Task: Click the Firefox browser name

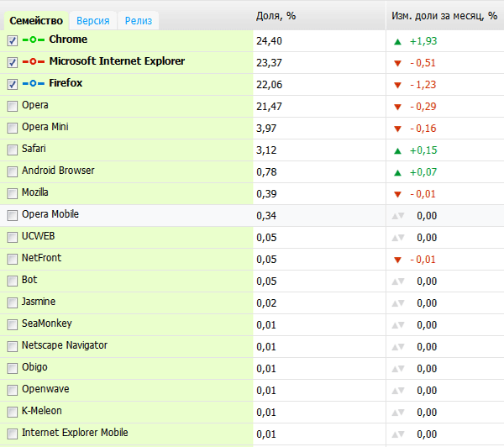Action: pyautogui.click(x=66, y=83)
